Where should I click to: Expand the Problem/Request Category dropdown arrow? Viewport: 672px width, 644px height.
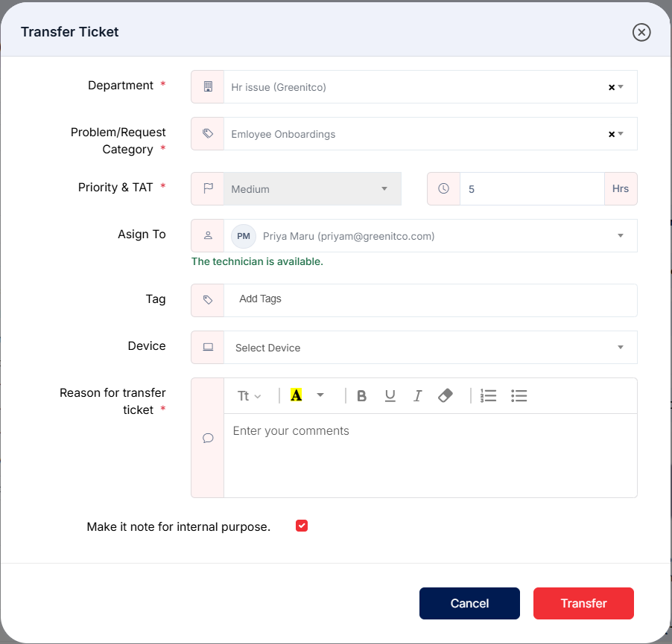621,133
